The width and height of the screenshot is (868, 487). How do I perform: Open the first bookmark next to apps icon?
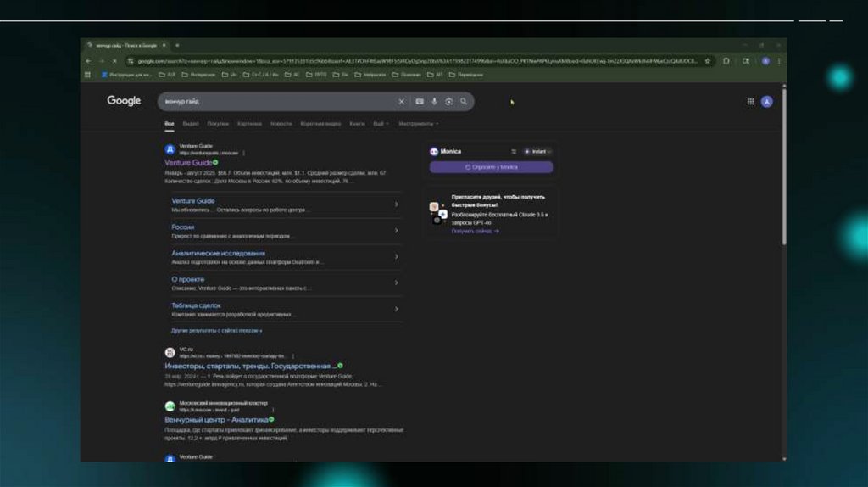[126, 75]
